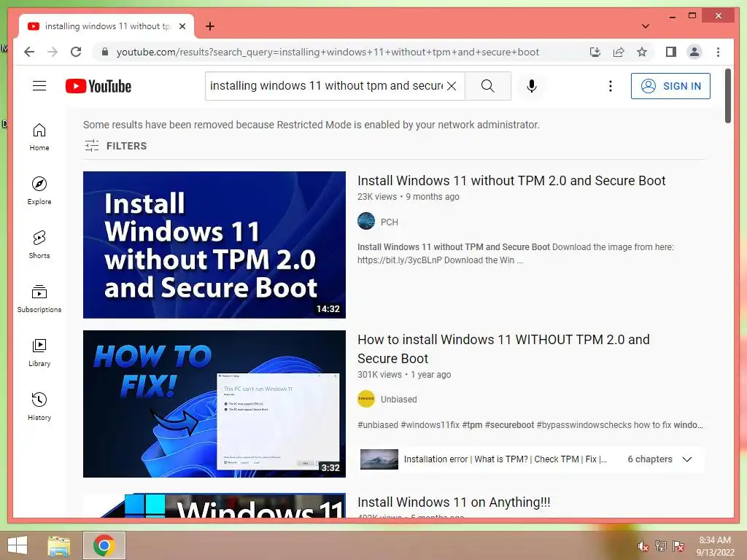
Task: Go forward in Chrome browser
Action: coord(53,52)
